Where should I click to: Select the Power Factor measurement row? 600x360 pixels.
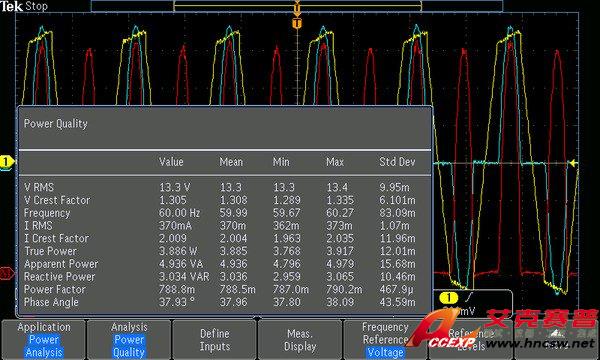coord(225,290)
